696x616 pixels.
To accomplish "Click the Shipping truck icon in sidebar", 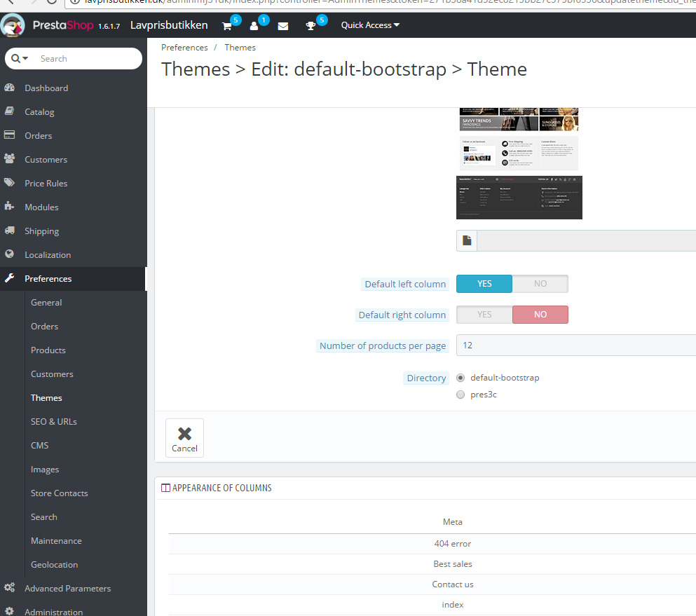I will pos(9,231).
